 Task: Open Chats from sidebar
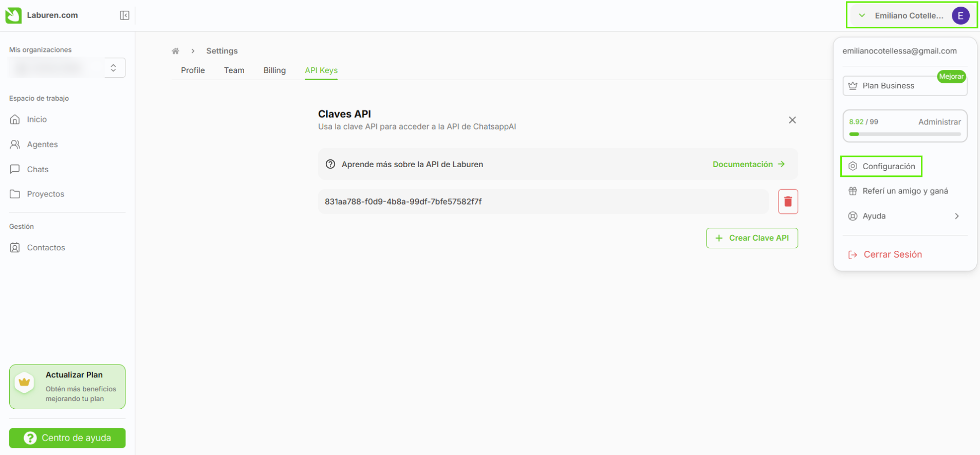point(38,169)
